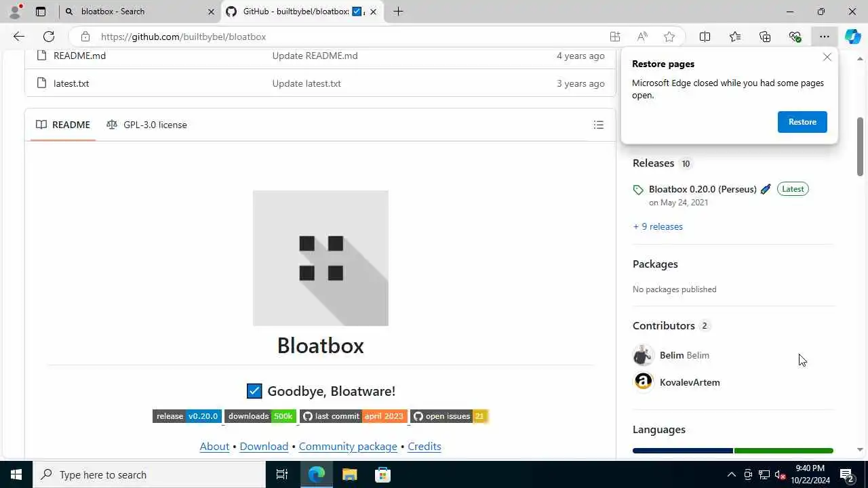
Task: Open the Packages heading link
Action: pyautogui.click(x=655, y=264)
